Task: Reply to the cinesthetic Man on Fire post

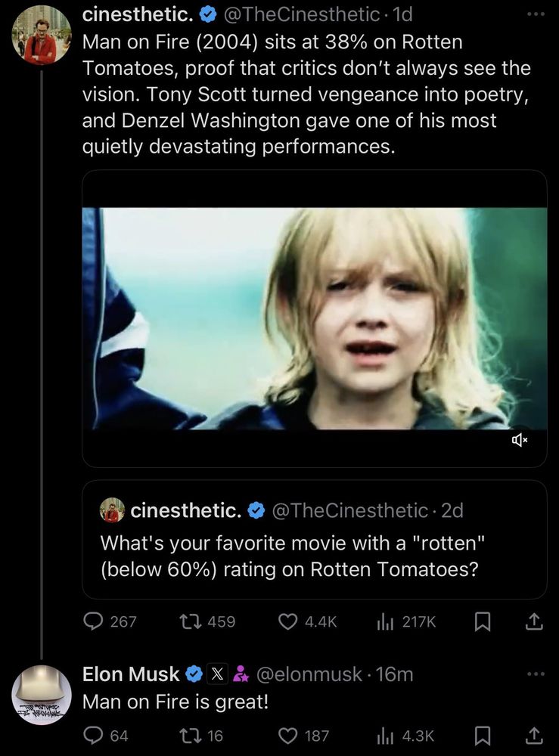Action: [93, 621]
